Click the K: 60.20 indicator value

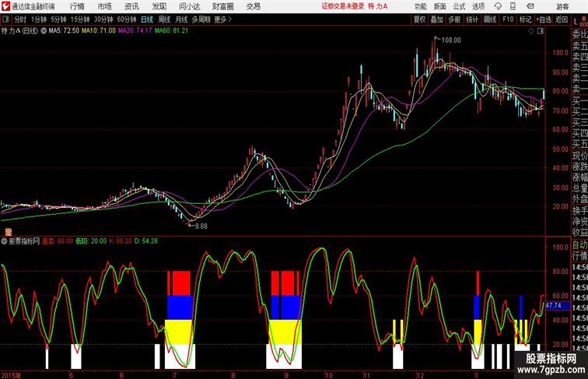[x=121, y=241]
